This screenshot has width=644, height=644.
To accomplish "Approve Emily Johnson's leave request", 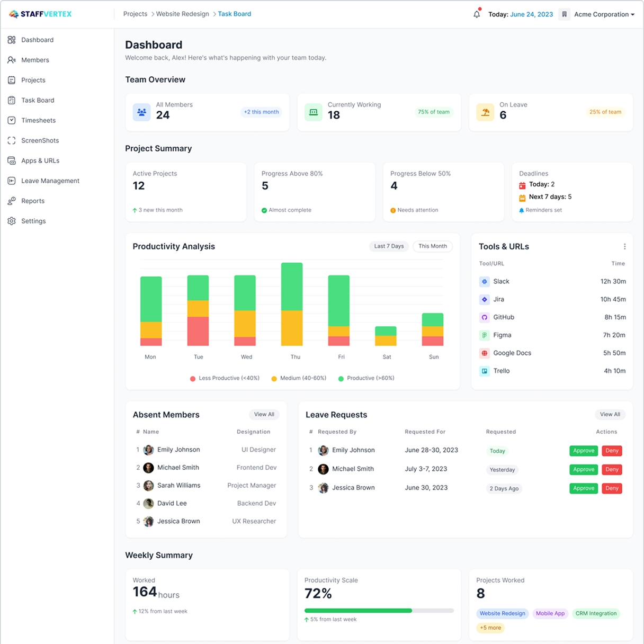I will point(584,451).
